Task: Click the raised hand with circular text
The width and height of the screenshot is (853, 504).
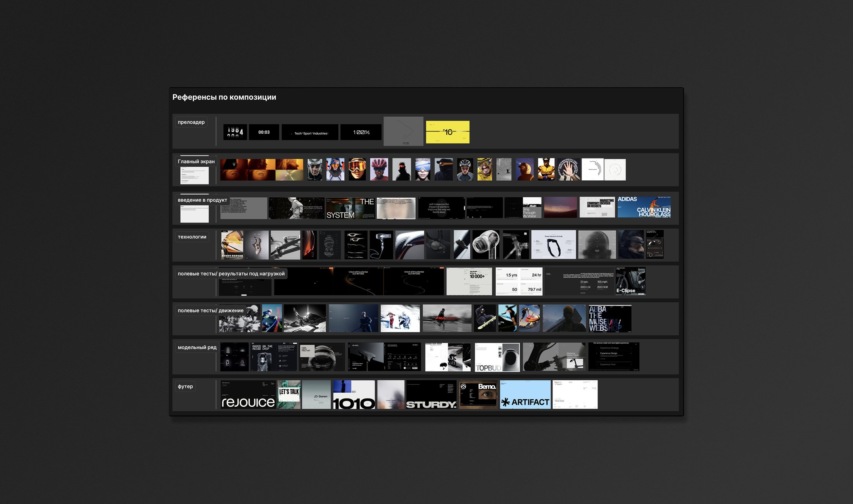Action: click(569, 169)
